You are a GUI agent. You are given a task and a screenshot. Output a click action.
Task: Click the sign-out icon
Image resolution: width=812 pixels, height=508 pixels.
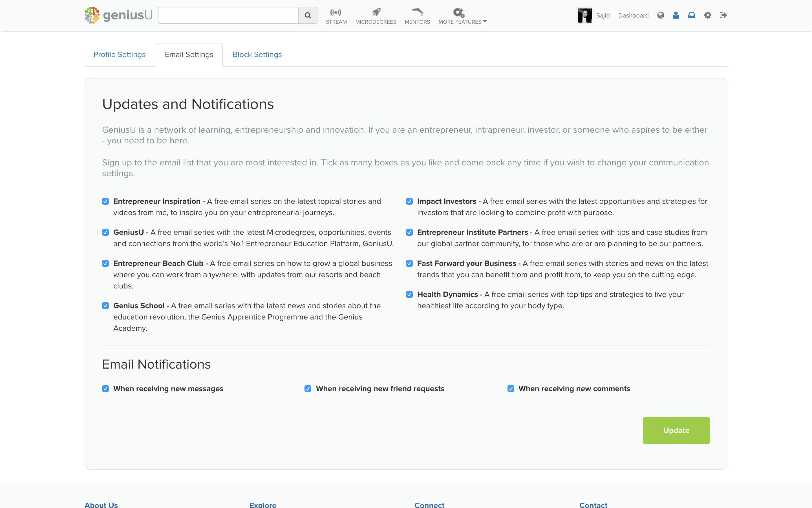pyautogui.click(x=723, y=15)
